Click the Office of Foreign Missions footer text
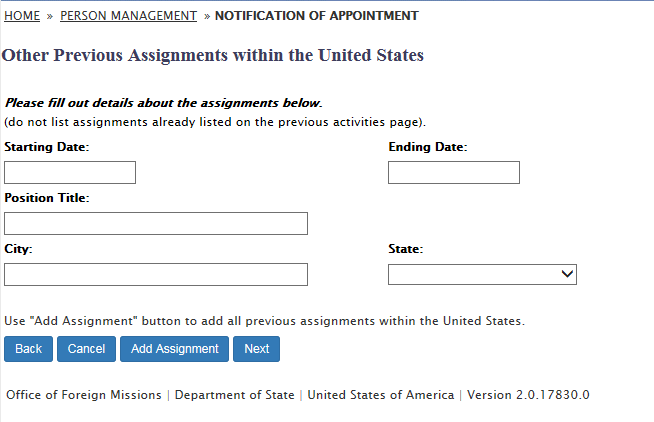The height and width of the screenshot is (422, 654). click(x=83, y=395)
